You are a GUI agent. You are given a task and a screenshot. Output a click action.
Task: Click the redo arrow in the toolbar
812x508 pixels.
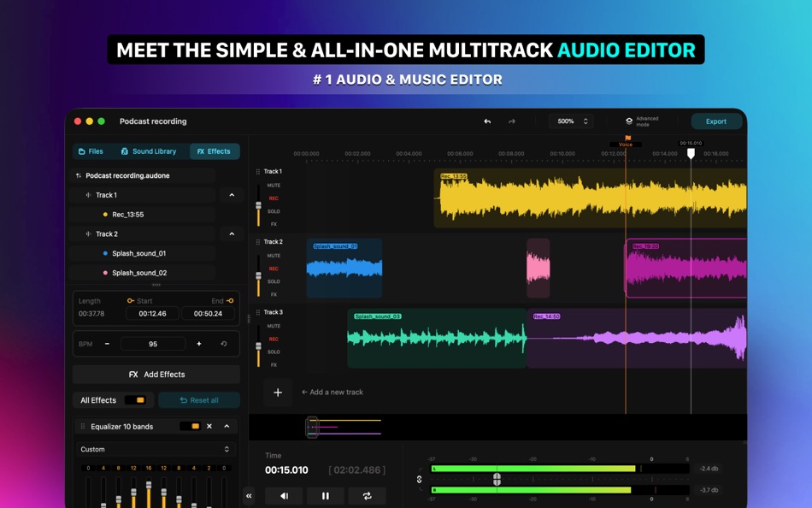pos(512,121)
